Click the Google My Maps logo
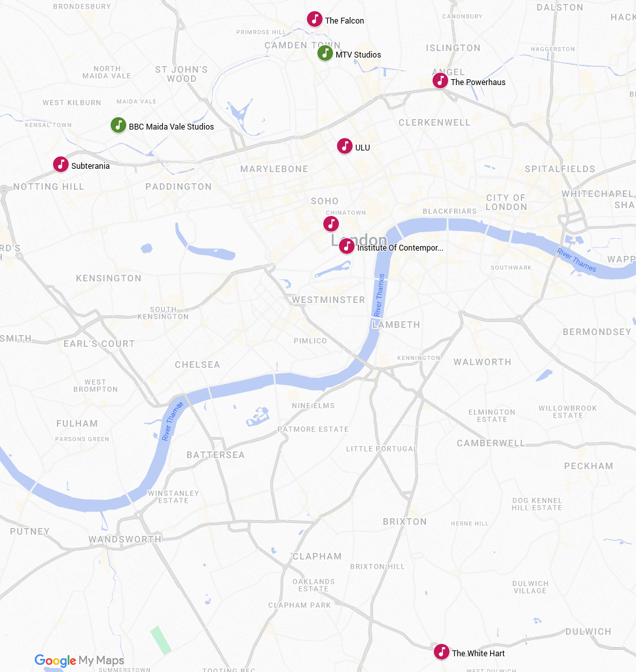This screenshot has width=636, height=672. click(79, 660)
